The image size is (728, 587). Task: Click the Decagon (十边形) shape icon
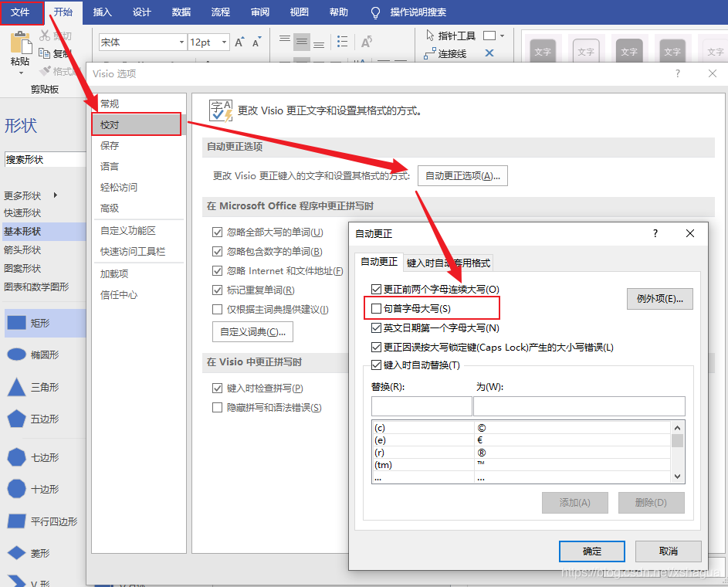click(16, 489)
